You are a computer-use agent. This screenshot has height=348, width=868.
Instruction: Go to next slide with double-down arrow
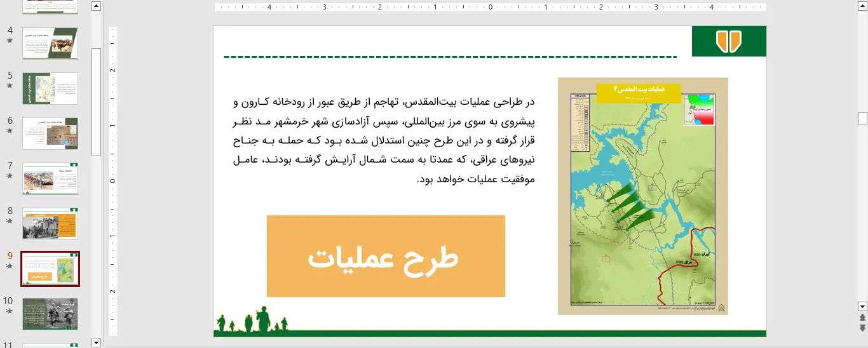(x=862, y=328)
